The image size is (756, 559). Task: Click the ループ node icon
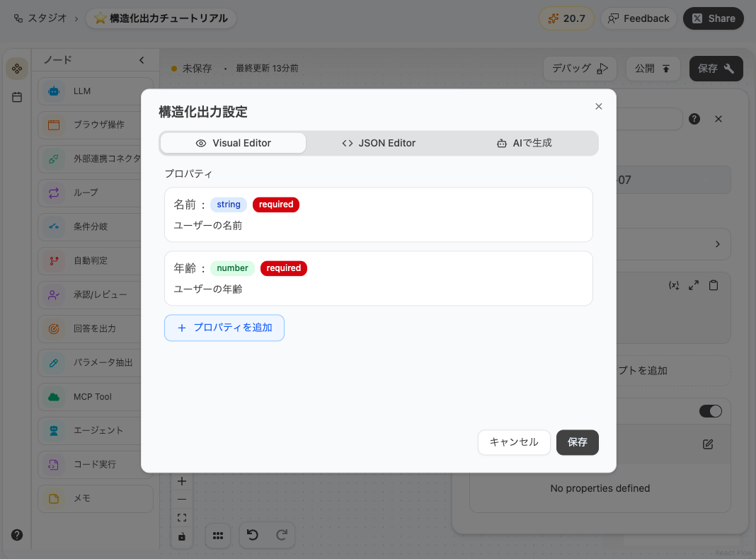point(53,192)
